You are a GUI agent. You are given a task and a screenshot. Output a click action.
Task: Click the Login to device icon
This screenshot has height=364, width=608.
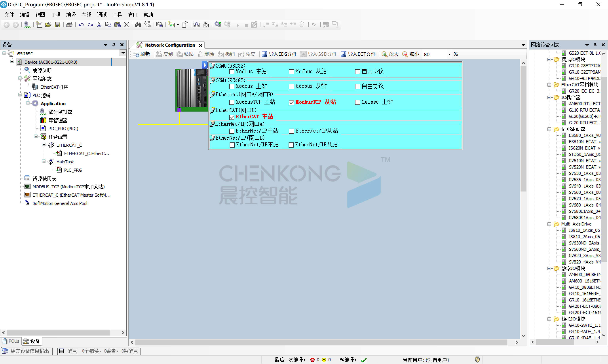[218, 25]
